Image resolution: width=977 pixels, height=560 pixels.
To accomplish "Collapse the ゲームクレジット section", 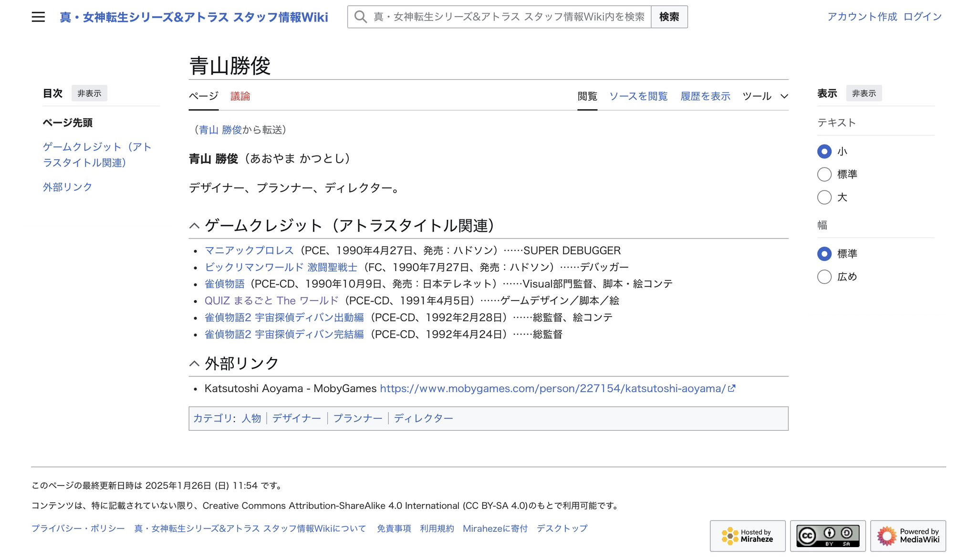I will coord(194,226).
